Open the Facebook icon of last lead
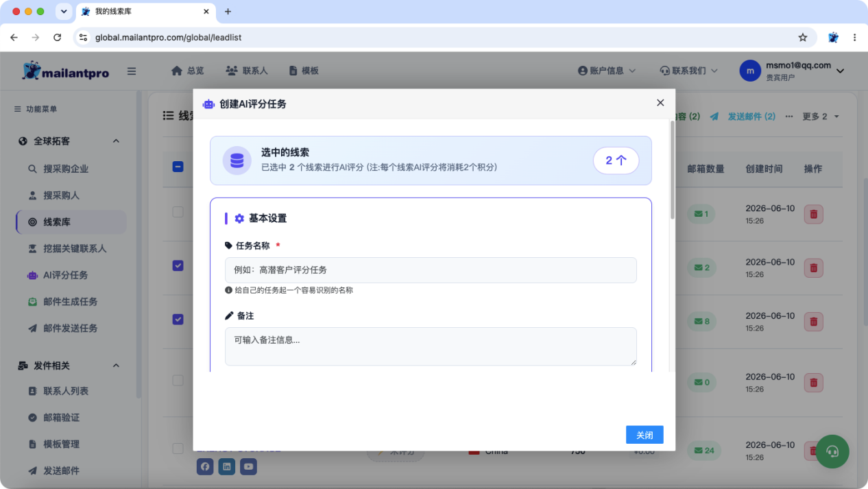Screen dimensions: 868x489 (205, 467)
